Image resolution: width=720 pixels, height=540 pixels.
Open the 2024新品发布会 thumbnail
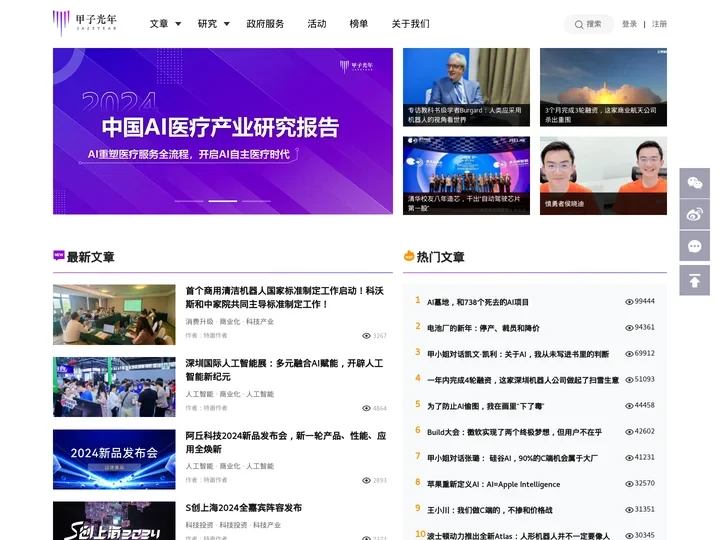tap(114, 459)
